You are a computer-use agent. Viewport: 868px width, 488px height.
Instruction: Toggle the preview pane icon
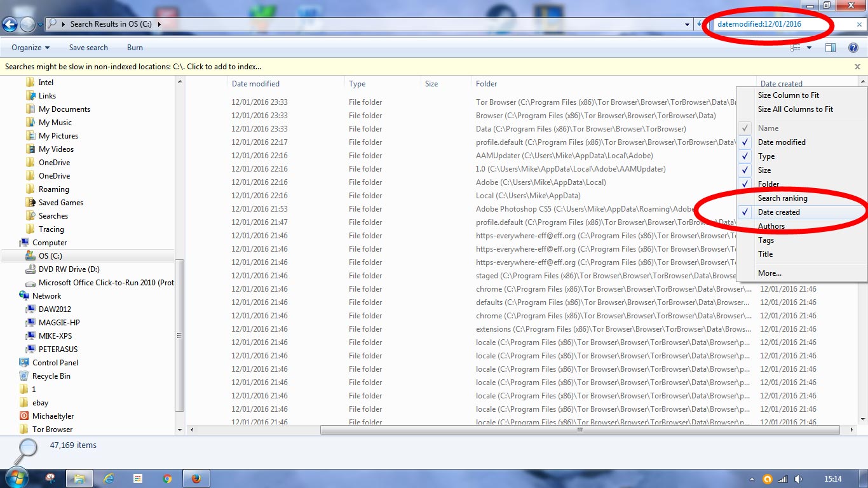[830, 48]
